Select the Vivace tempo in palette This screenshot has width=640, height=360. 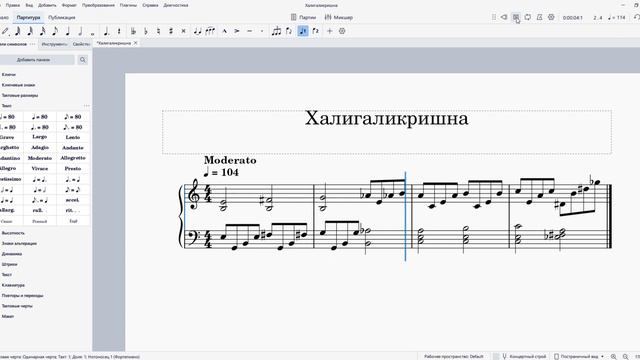[40, 168]
